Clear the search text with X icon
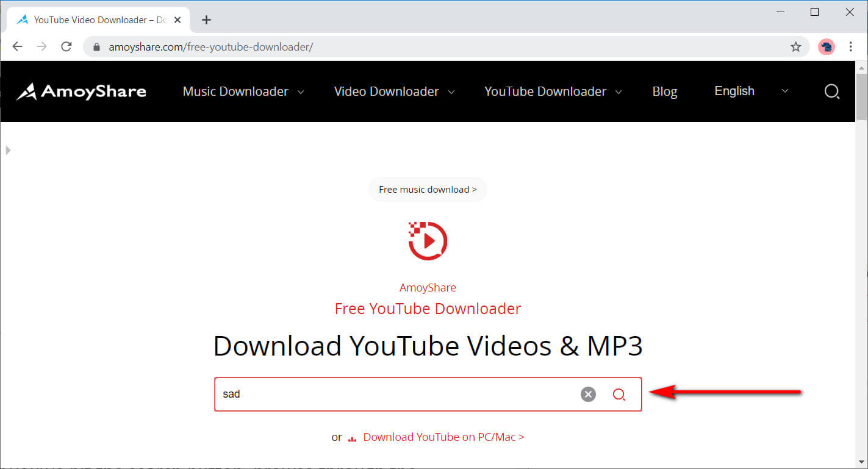 588,395
